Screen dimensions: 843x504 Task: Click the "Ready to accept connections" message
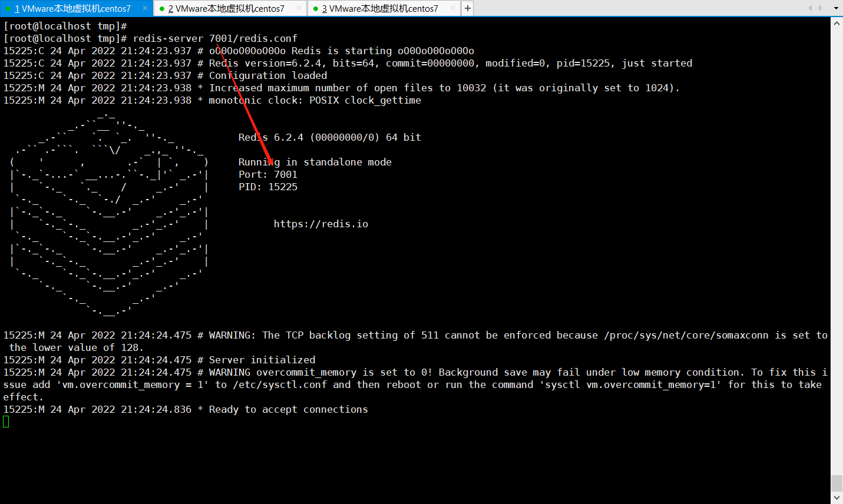(289, 410)
